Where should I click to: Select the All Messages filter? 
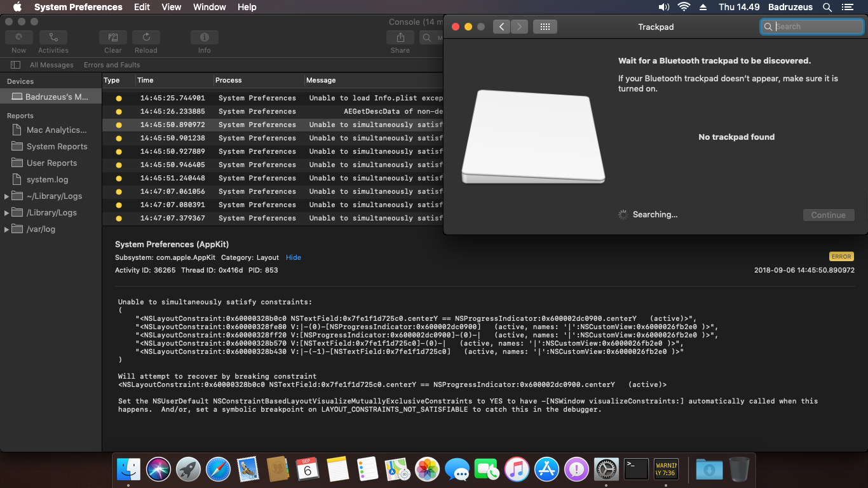point(51,65)
